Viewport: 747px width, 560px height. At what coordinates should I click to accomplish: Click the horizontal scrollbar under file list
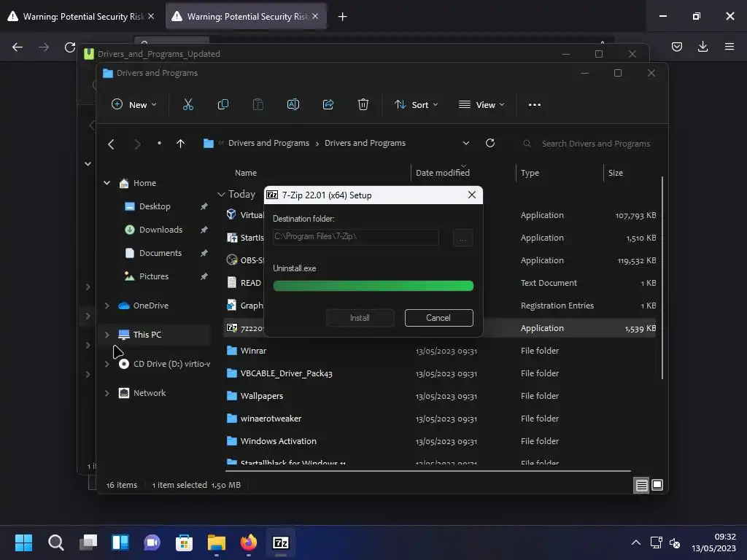(427, 471)
